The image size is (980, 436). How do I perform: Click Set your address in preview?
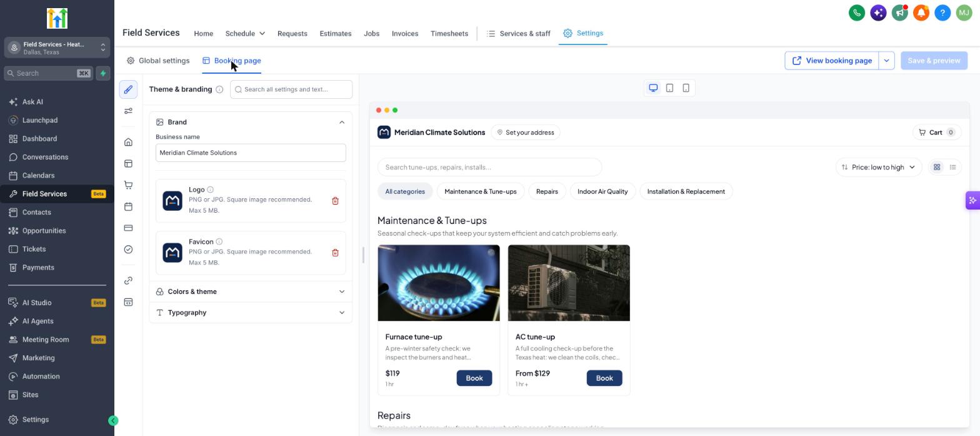tap(526, 133)
